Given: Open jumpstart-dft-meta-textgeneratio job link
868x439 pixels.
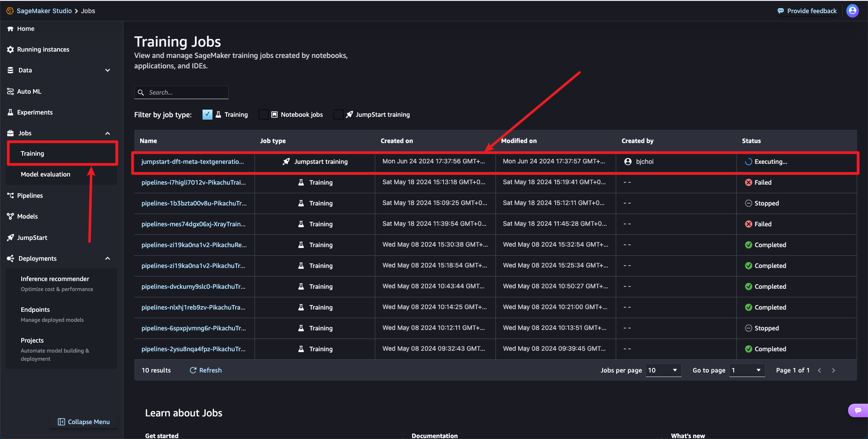Looking at the screenshot, I should click(x=193, y=162).
